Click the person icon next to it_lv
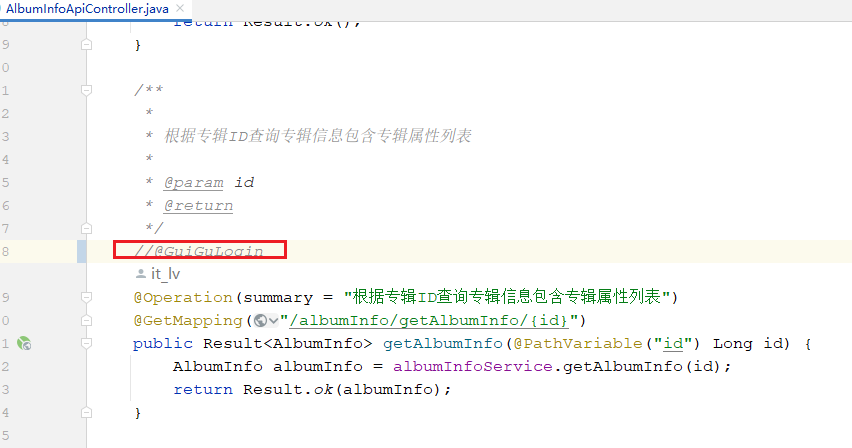This screenshot has width=852, height=448. [x=141, y=273]
